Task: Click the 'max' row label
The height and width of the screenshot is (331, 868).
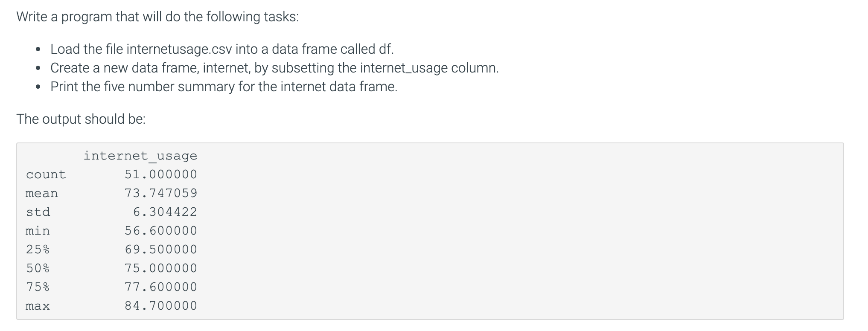Action: (x=38, y=306)
